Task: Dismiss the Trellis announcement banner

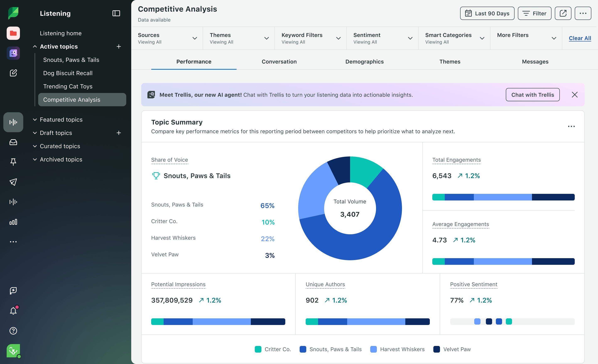Action: 575,95
